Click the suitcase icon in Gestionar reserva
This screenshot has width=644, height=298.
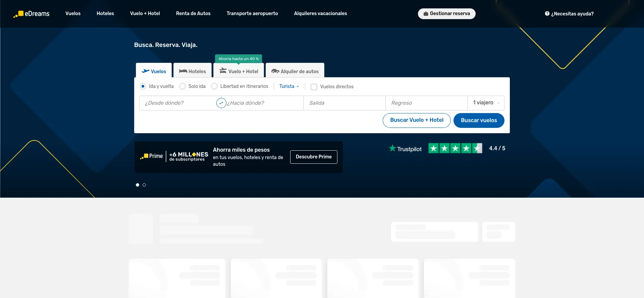click(x=426, y=14)
